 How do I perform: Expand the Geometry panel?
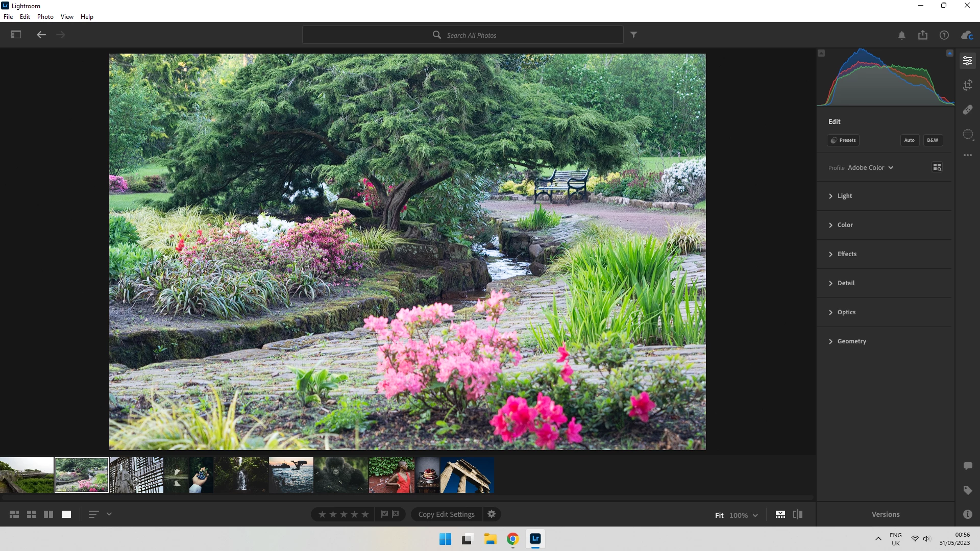(x=851, y=341)
